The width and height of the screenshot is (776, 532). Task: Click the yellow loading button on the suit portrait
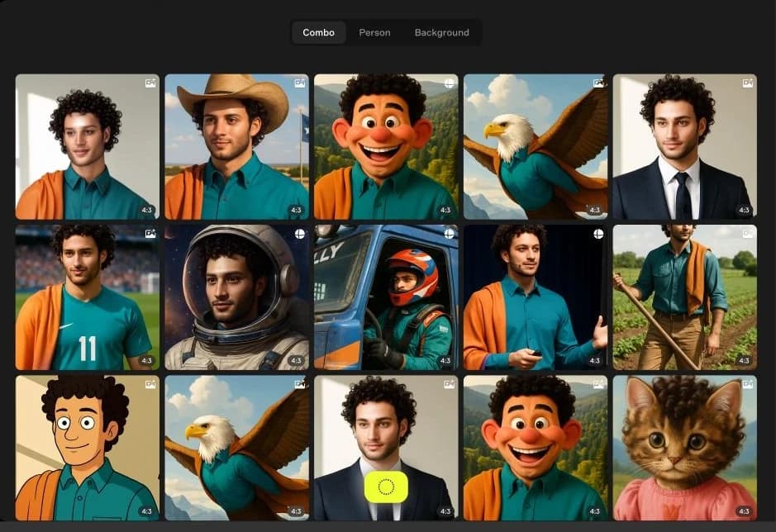[x=386, y=487]
